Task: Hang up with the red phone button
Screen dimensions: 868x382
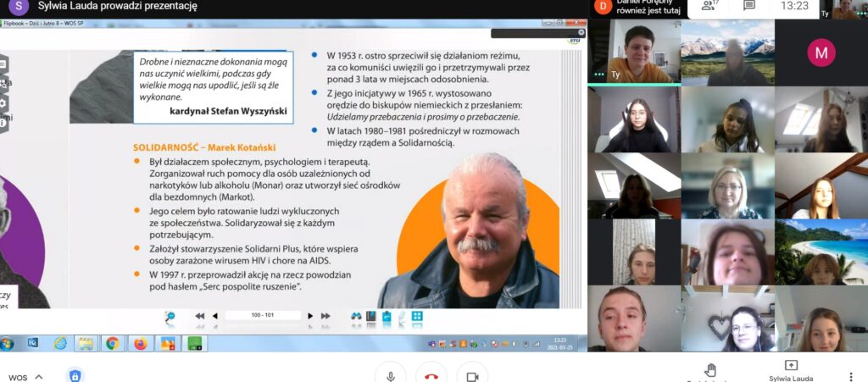Action: click(x=431, y=376)
